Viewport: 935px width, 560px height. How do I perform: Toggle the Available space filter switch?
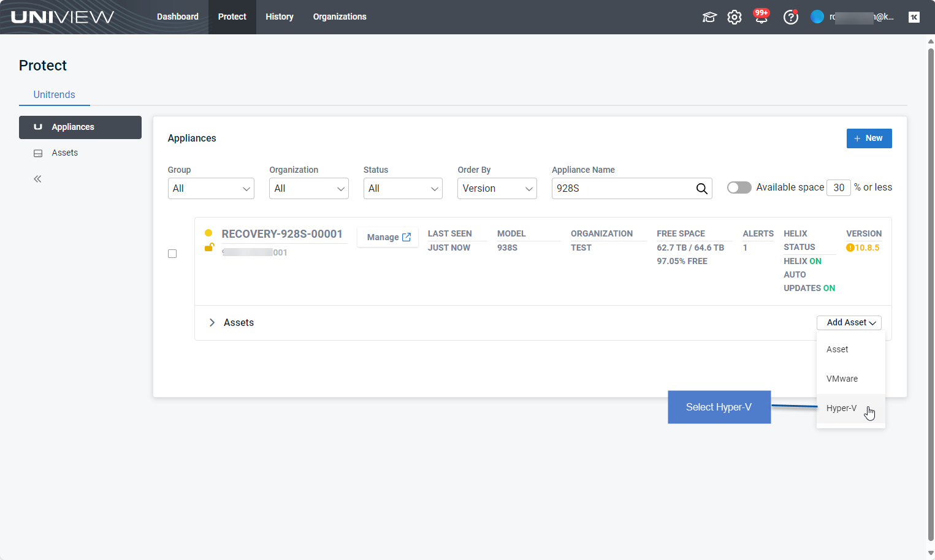739,187
